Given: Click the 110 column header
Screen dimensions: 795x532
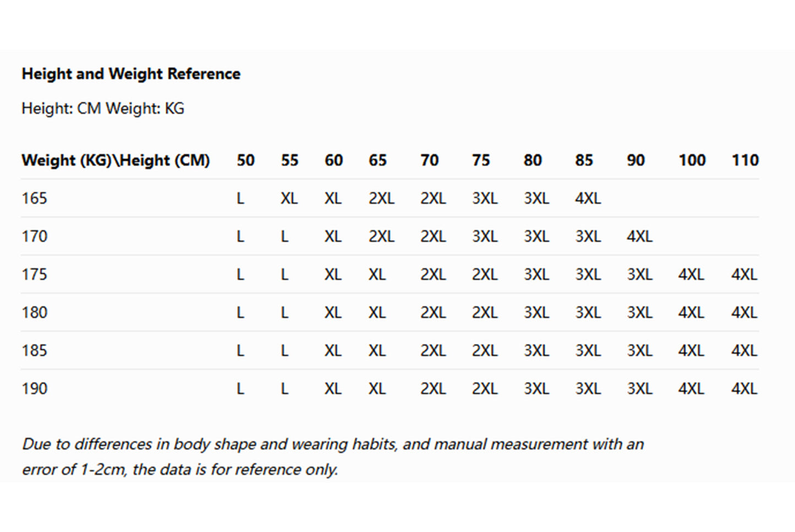Looking at the screenshot, I should [745, 160].
